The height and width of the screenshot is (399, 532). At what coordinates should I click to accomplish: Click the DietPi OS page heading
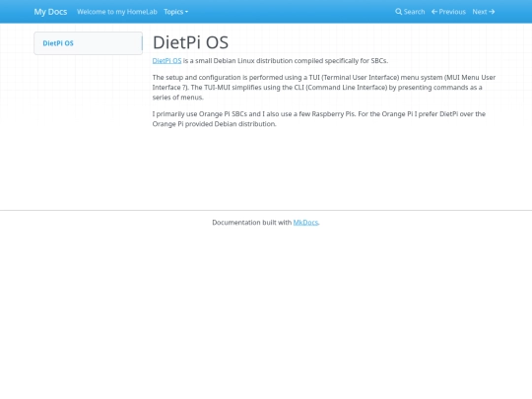(190, 42)
